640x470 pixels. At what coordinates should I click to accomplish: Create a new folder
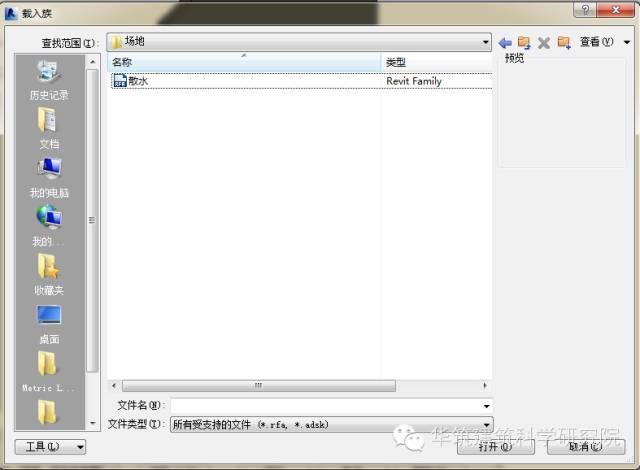(564, 43)
